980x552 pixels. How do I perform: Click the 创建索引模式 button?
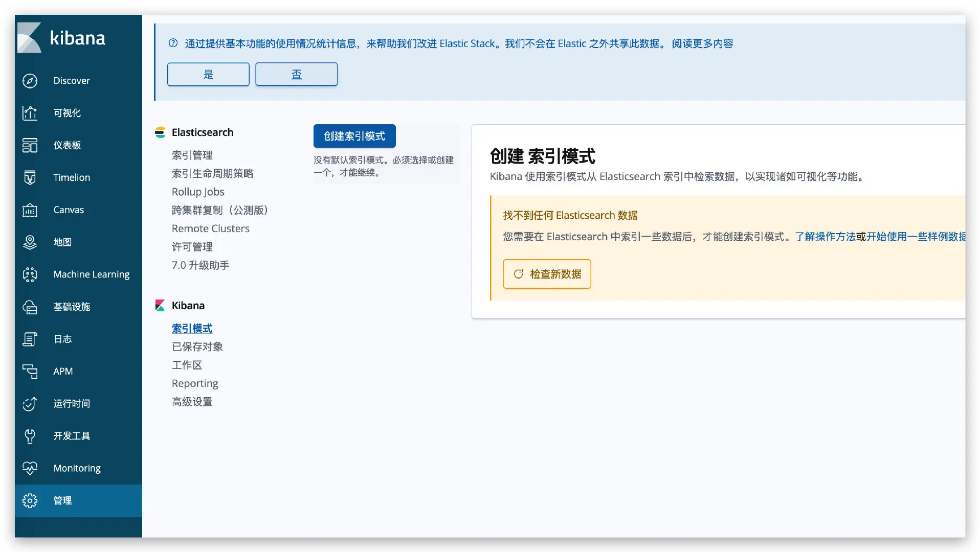coord(354,136)
